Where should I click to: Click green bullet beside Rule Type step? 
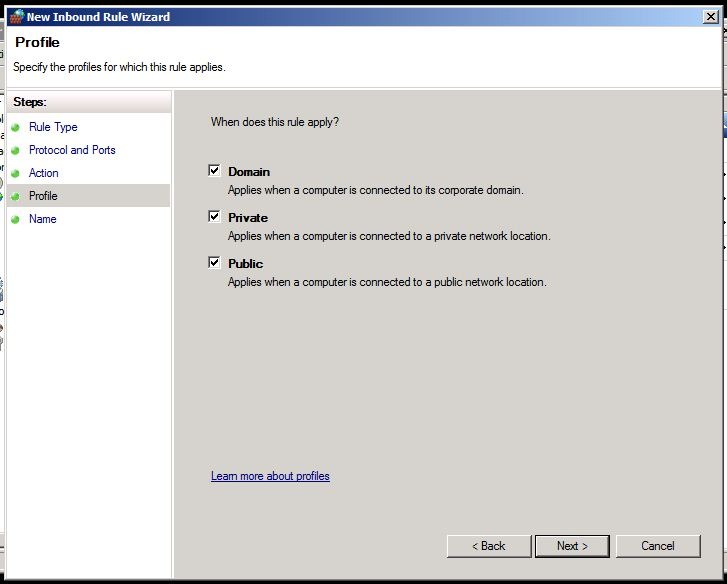click(x=16, y=128)
